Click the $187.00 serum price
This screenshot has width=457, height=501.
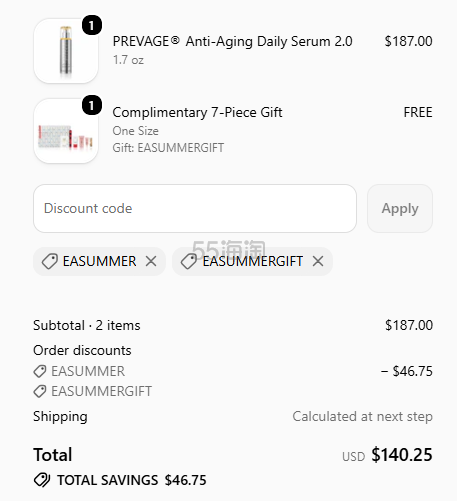[x=409, y=41]
